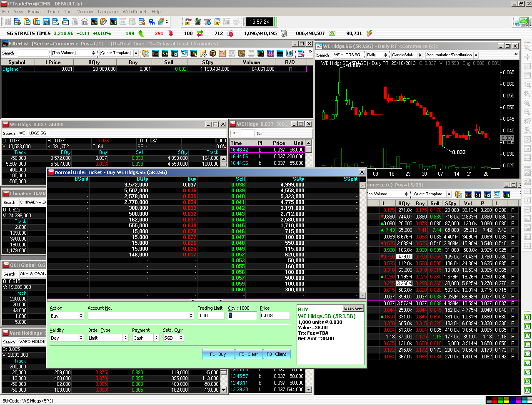Screen dimensions: 532x405
Task: Click the red-green arrow heatmap icon in FilterList toolbar
Action: [x=260, y=53]
